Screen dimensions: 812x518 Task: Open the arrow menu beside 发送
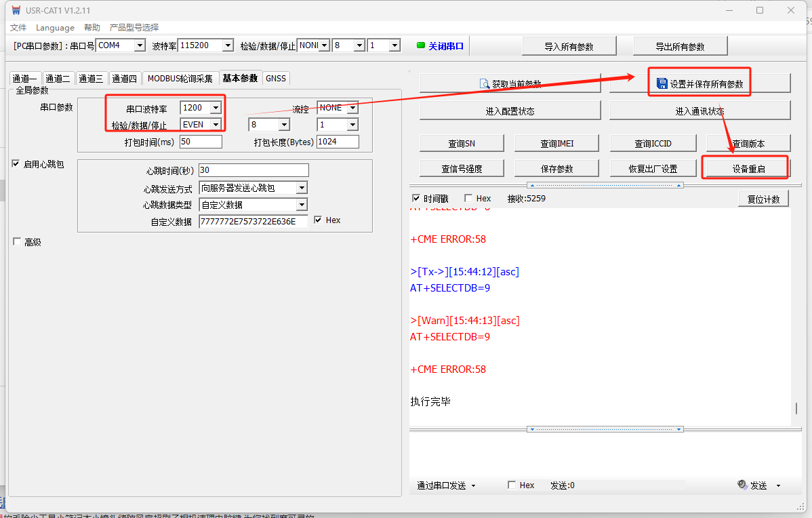(778, 485)
